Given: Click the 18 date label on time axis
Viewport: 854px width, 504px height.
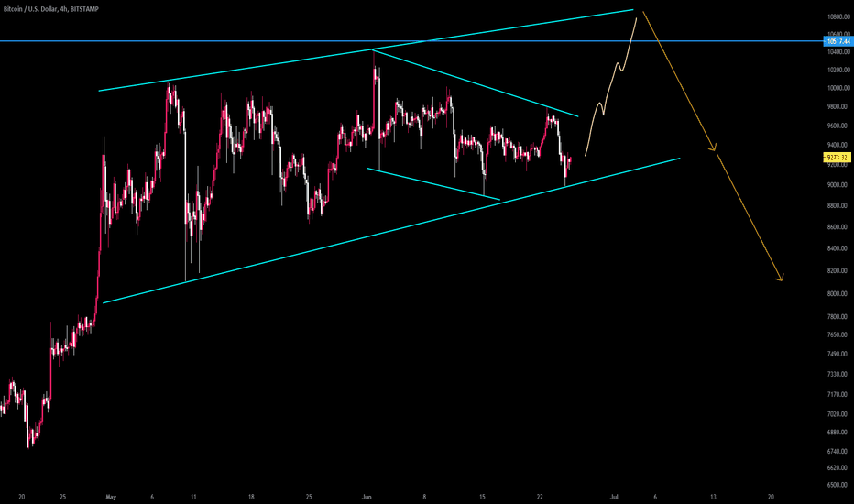Looking at the screenshot, I should 251,497.
